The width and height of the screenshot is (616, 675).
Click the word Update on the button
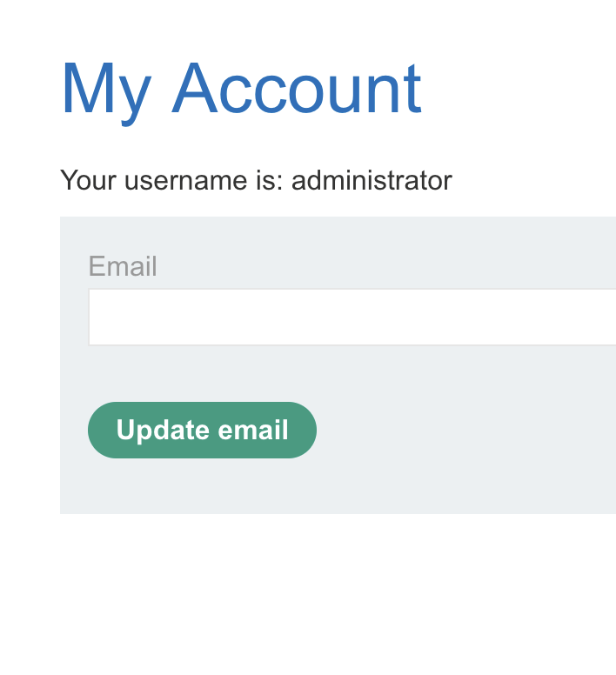(x=163, y=430)
